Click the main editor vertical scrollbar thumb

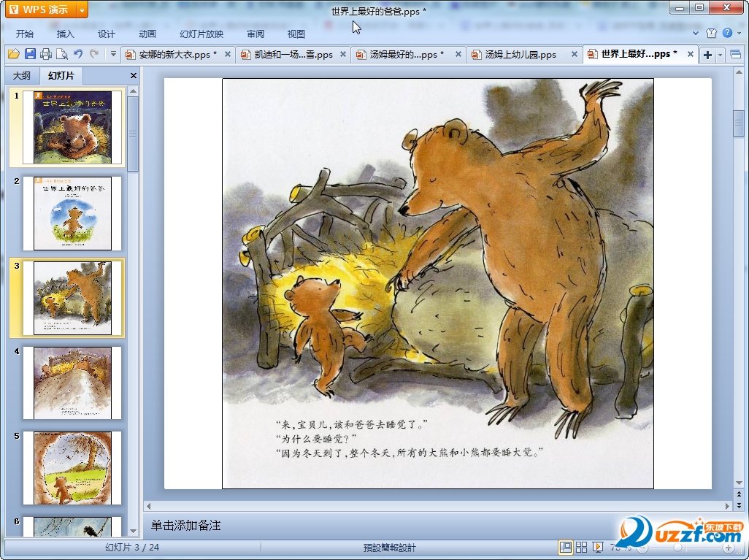click(739, 123)
